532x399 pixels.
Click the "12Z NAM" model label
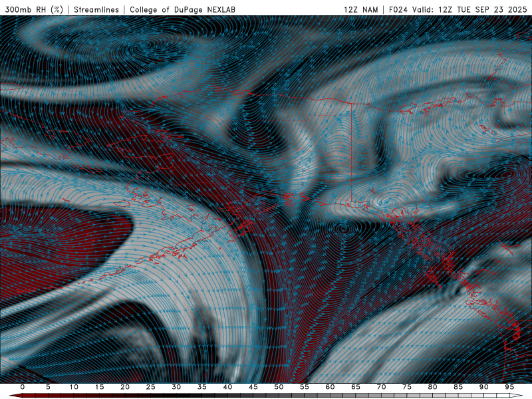[360, 9]
